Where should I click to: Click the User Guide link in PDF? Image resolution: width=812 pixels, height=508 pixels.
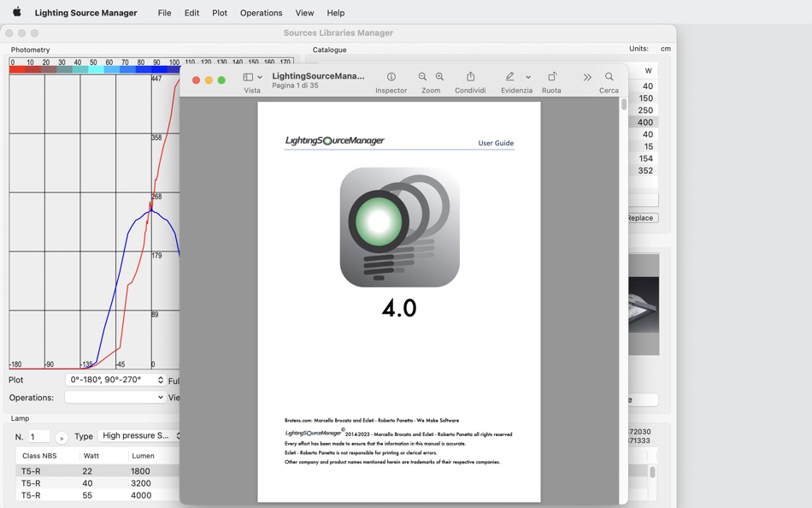point(496,143)
